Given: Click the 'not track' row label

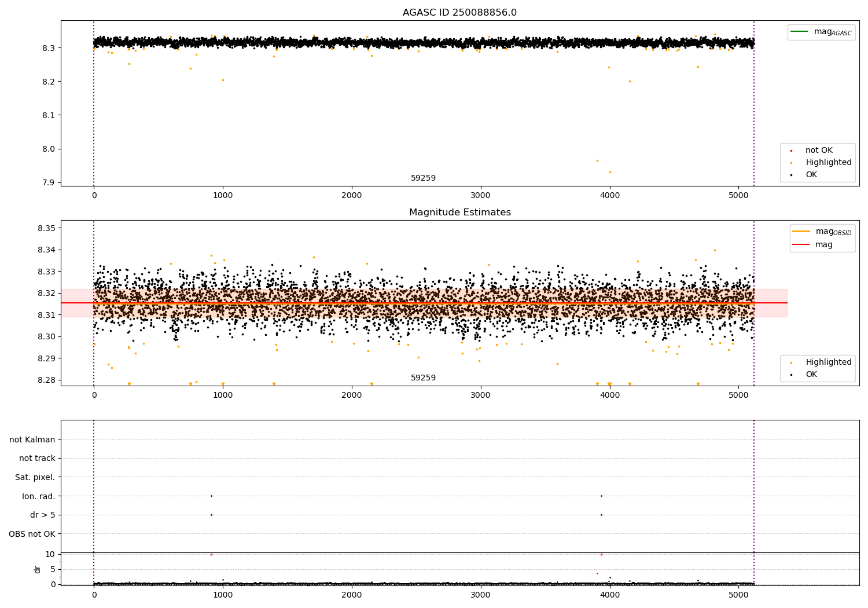Looking at the screenshot, I should point(37,459).
